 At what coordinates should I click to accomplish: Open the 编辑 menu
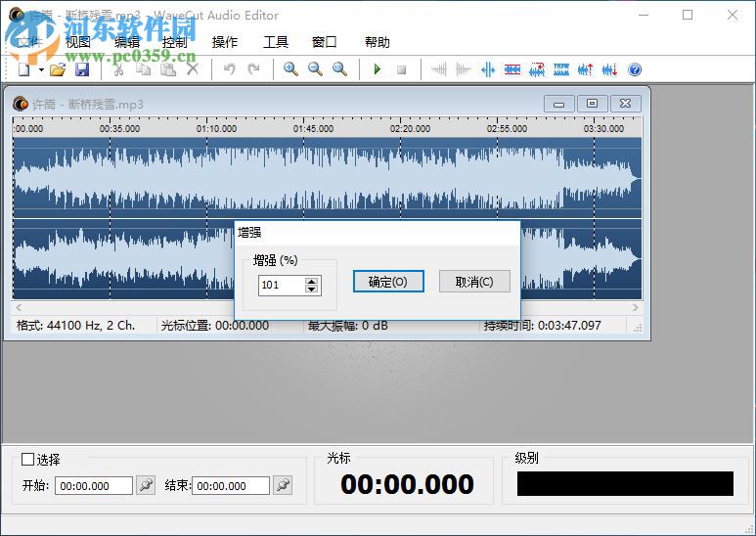[x=127, y=42]
